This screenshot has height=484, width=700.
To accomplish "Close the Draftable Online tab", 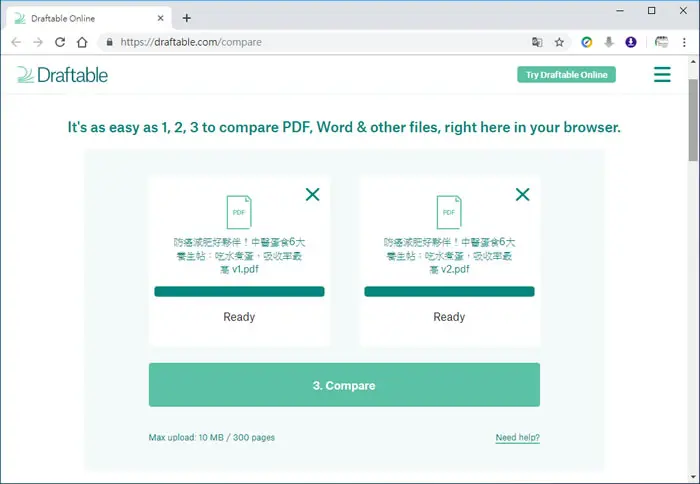I will coord(161,18).
